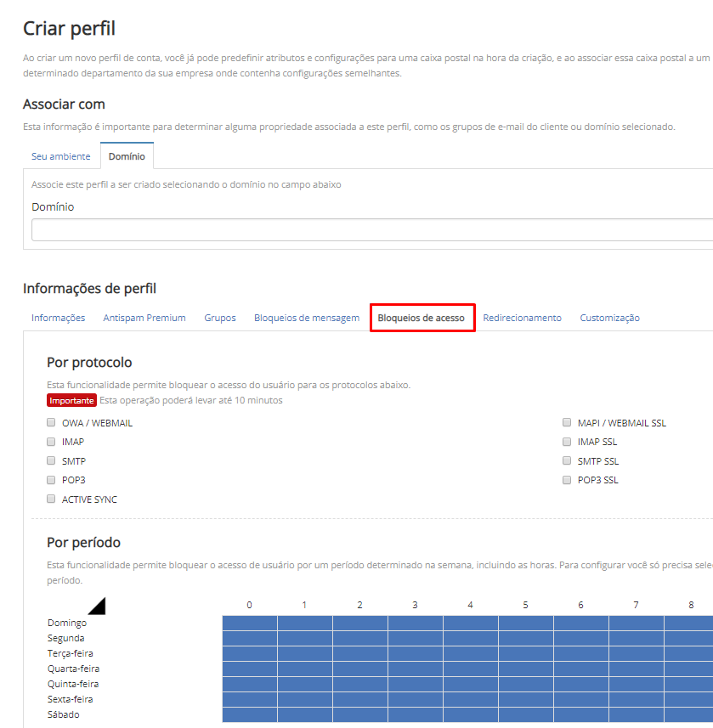713x728 pixels.
Task: Enable the OWA / WEBMAIL block checkbox
Action: [51, 422]
